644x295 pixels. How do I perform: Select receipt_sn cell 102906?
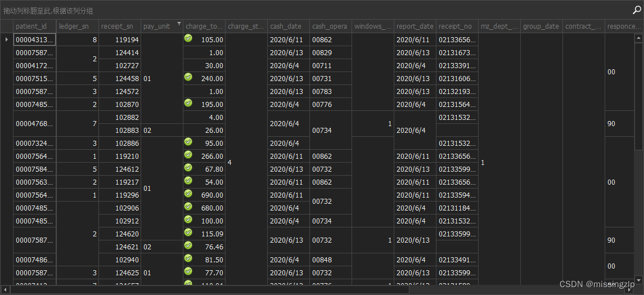[119, 208]
